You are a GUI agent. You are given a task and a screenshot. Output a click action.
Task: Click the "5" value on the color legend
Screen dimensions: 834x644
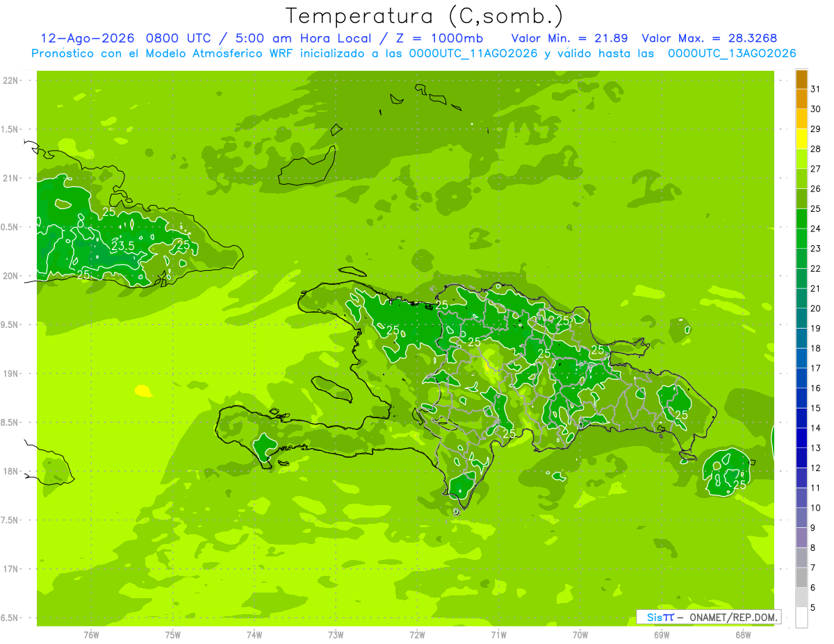pyautogui.click(x=814, y=608)
